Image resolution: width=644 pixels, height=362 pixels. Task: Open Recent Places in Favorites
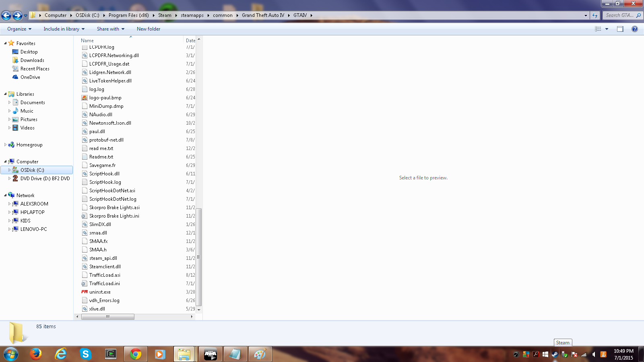(x=35, y=69)
